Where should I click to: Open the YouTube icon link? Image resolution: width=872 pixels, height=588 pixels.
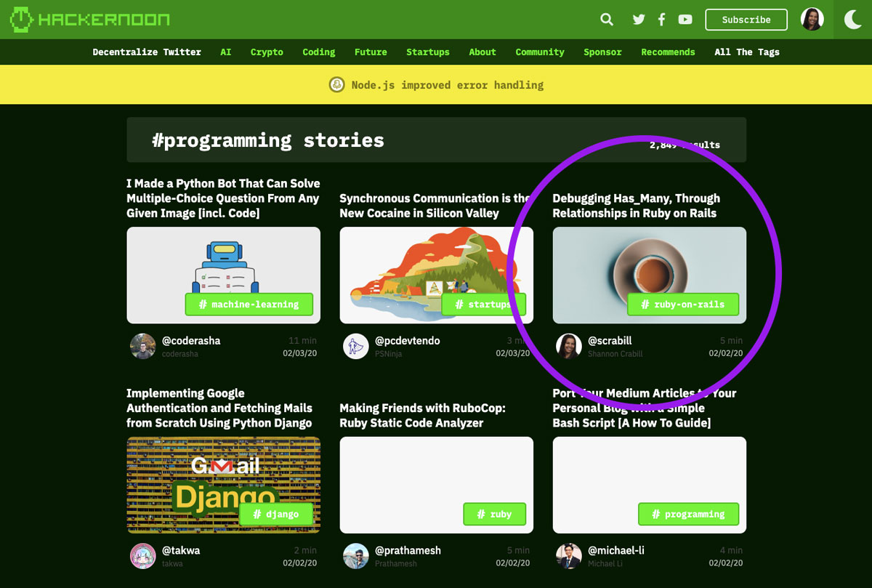tap(685, 20)
